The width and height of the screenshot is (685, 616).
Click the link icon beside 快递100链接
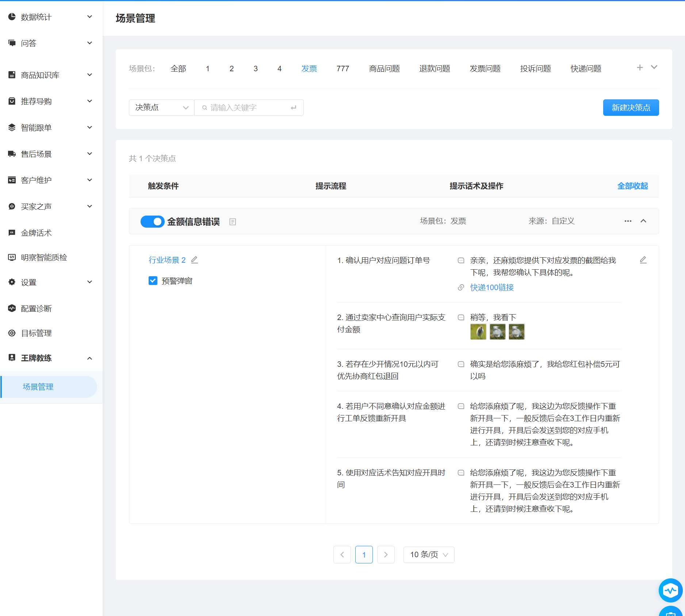[461, 288]
